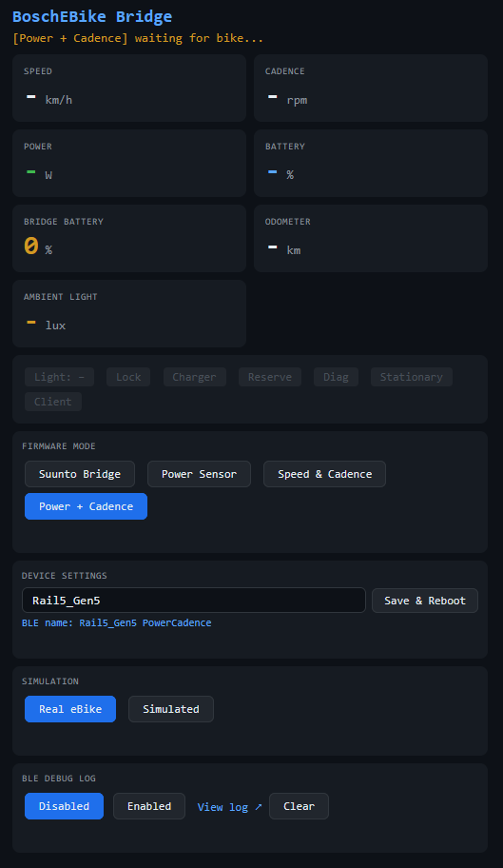This screenshot has height=868, width=503.
Task: Click the Reserve status badge
Action: pos(270,377)
